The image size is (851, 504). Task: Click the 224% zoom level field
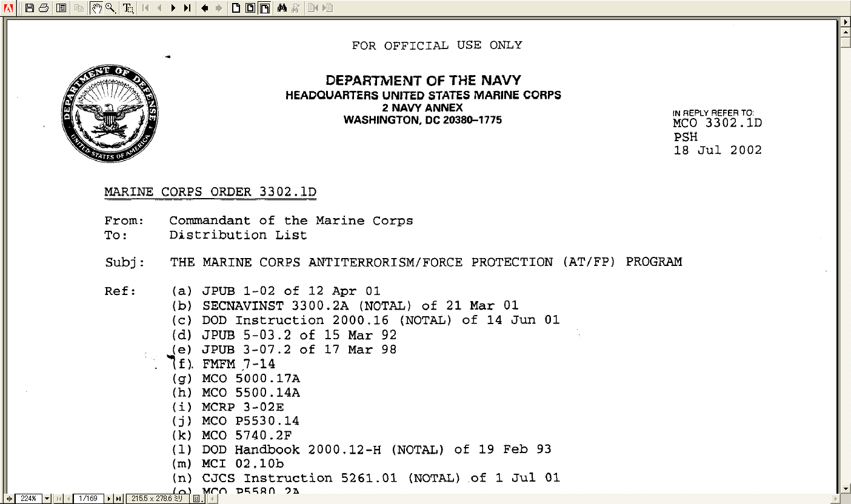click(28, 499)
